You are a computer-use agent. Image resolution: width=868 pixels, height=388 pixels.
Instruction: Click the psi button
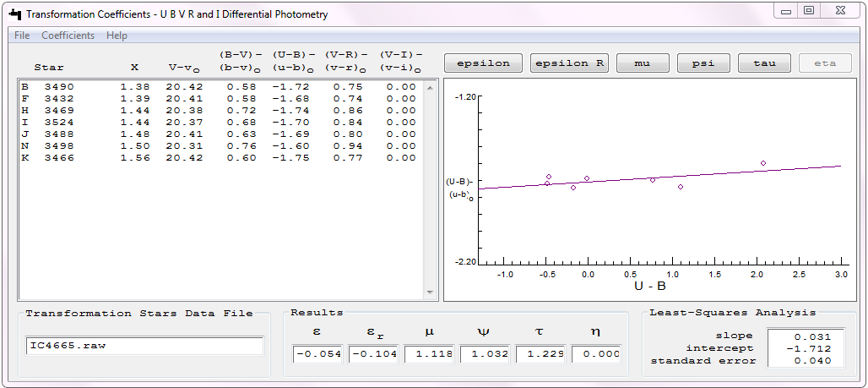coord(703,63)
